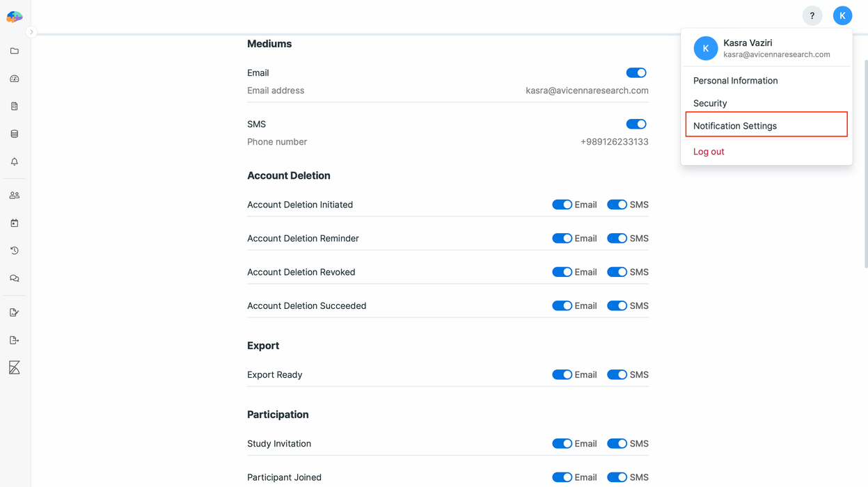
Task: Toggle SMS for Export Ready
Action: 617,374
